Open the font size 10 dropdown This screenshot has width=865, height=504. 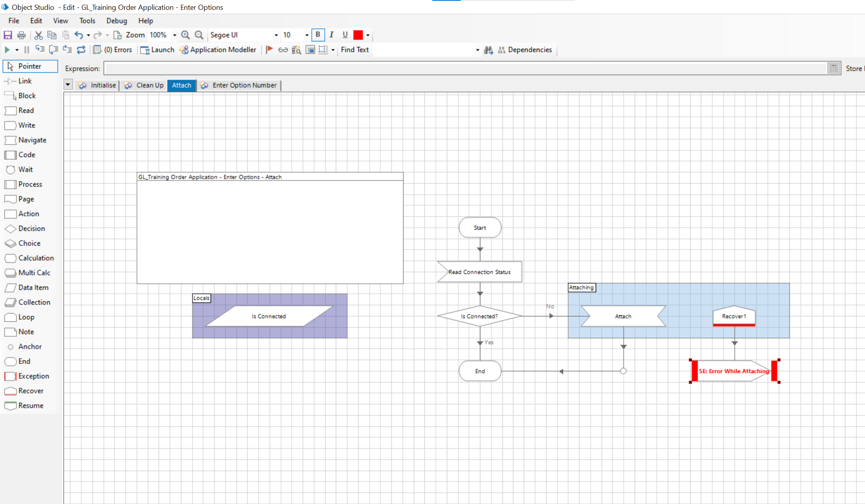click(307, 35)
